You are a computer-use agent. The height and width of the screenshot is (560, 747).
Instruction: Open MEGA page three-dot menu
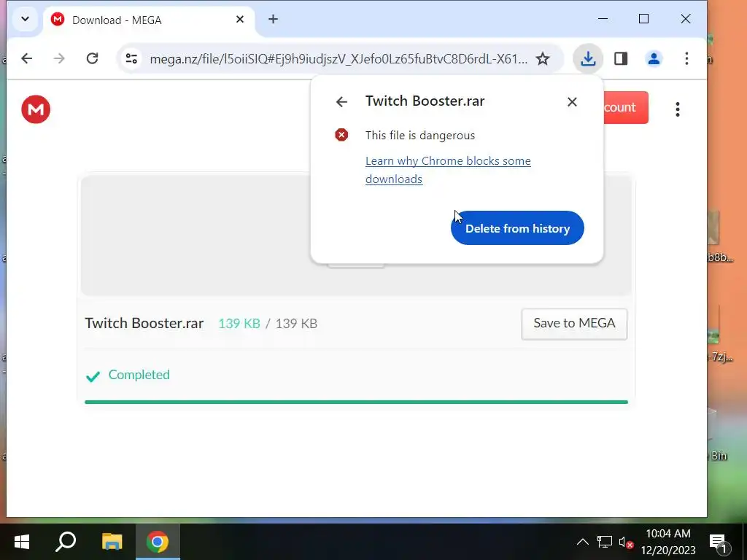(678, 109)
